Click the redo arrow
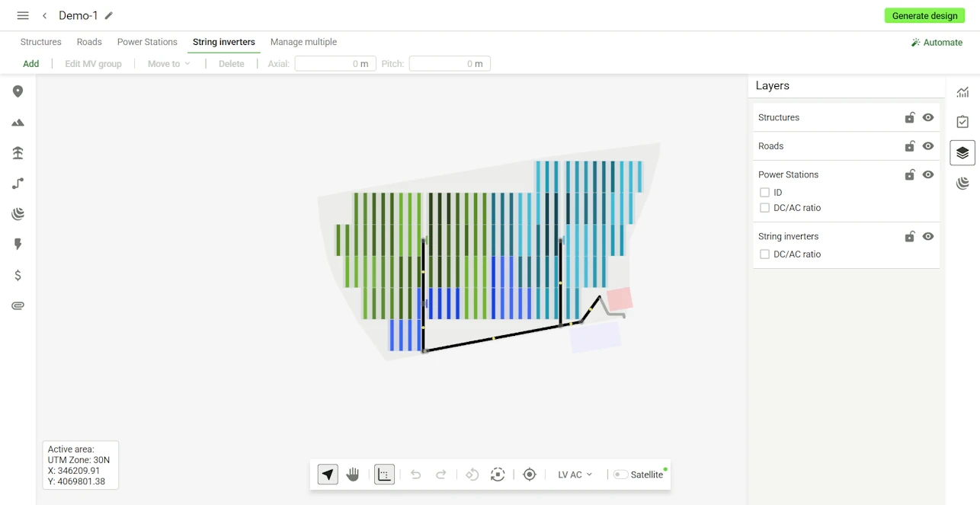The height and width of the screenshot is (505, 980). (440, 475)
